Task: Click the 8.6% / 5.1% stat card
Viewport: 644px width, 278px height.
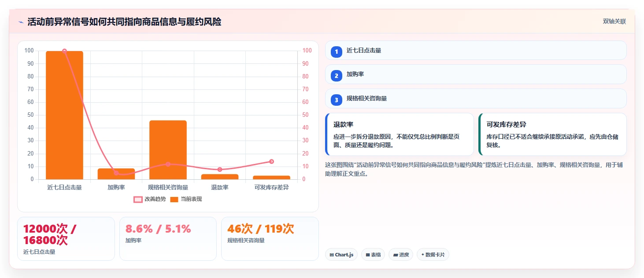Action: [168, 239]
